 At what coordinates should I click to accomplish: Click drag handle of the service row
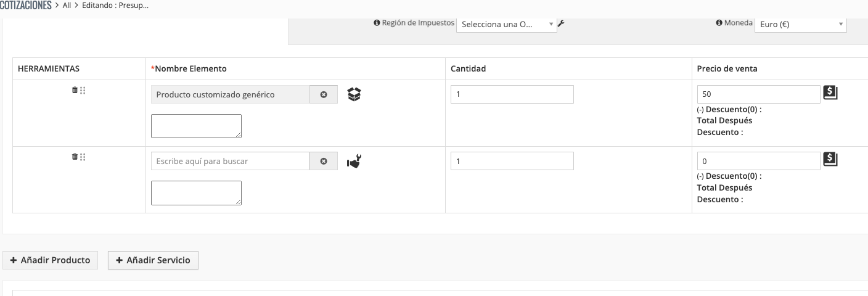pos(83,157)
